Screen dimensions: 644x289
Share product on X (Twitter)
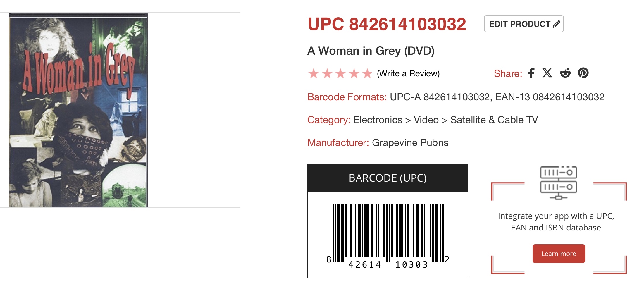click(x=547, y=73)
